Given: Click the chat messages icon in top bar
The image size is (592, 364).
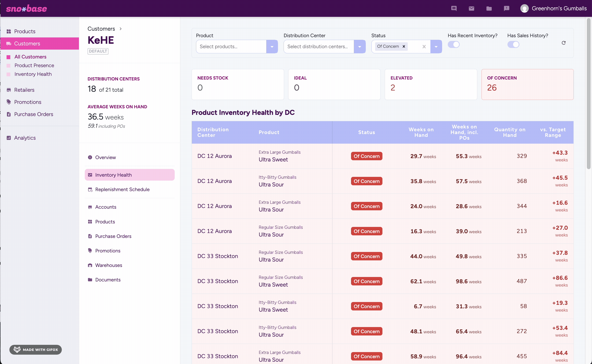Looking at the screenshot, I should click(x=454, y=8).
